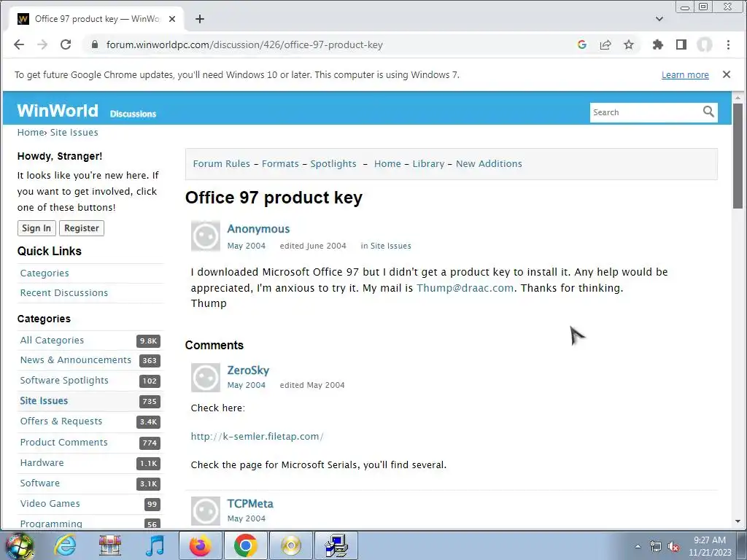Screen dimensions: 747x560
Task: Open Recent Discussions quick link
Action: [64, 293]
